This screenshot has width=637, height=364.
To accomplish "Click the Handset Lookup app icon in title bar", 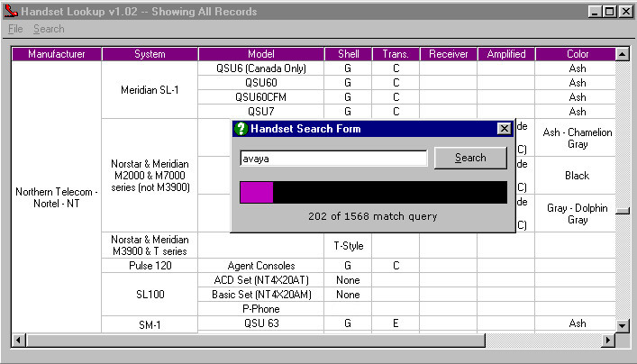I will tap(11, 11).
